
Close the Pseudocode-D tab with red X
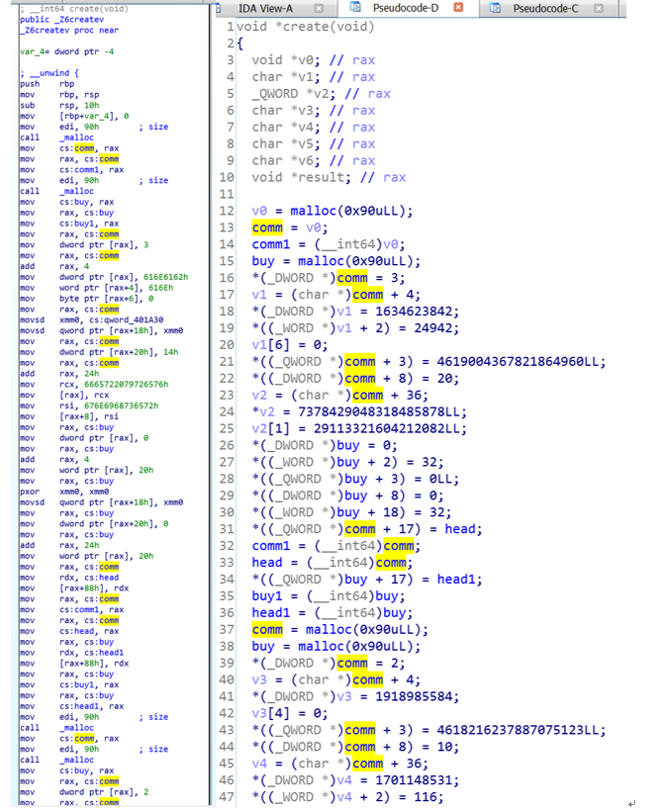pos(458,8)
